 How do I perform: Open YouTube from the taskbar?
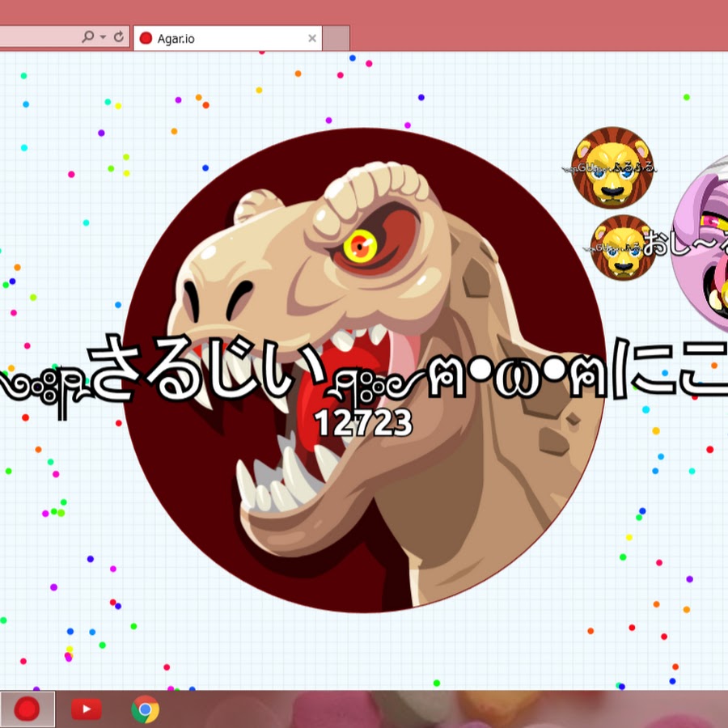click(87, 709)
